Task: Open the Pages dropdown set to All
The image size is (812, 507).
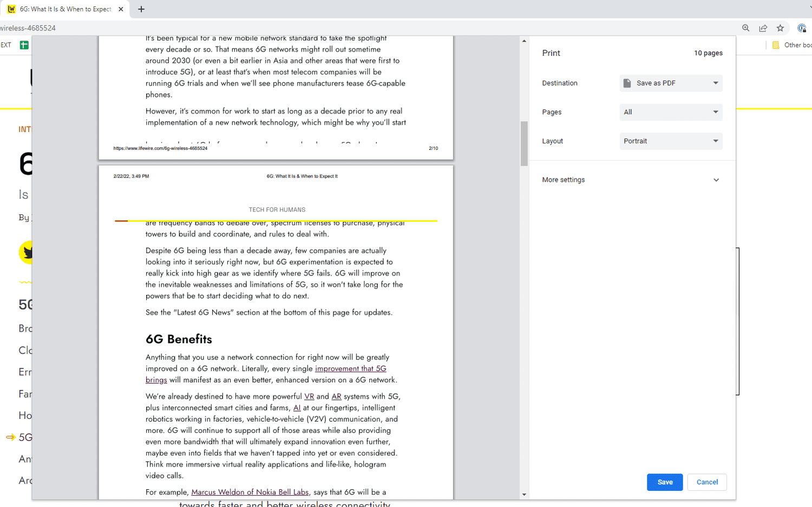Action: coord(670,112)
